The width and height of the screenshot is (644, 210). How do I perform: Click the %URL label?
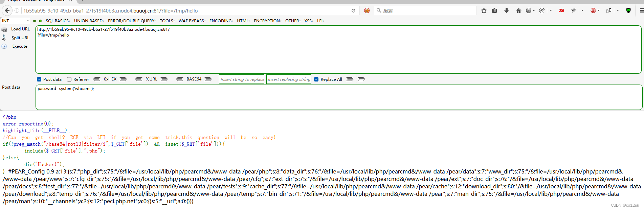point(152,79)
